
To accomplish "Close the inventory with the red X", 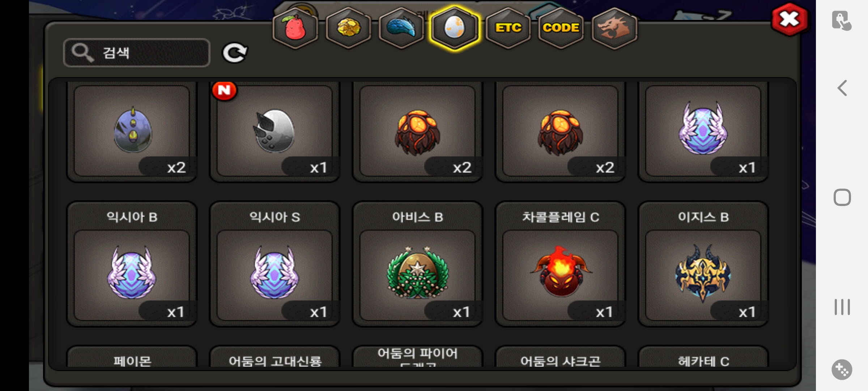I will coord(790,20).
